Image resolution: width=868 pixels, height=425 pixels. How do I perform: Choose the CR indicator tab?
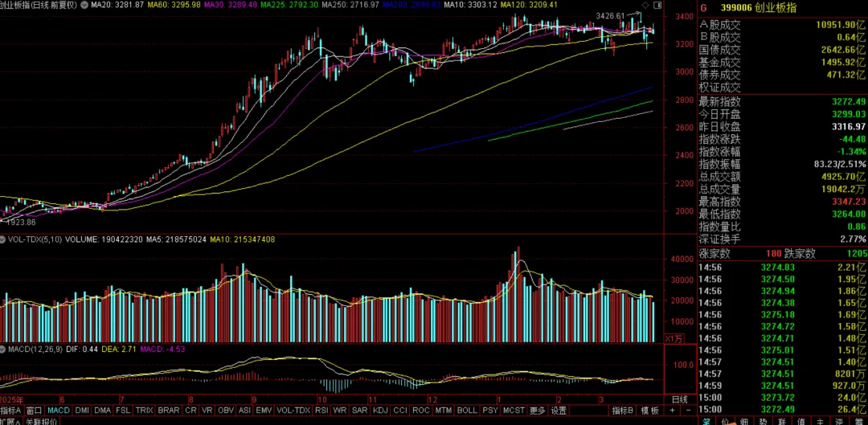coord(190,410)
